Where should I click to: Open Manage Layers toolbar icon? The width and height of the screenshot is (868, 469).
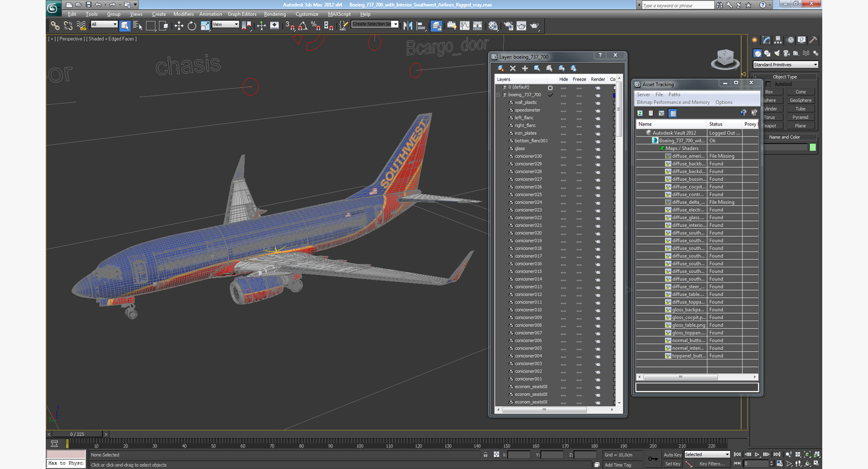click(436, 26)
